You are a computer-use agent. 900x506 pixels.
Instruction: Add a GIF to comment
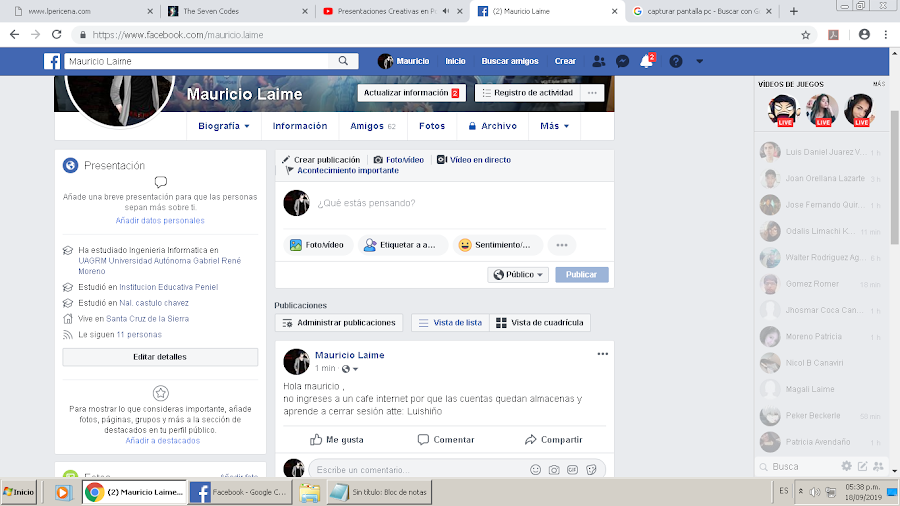(572, 470)
